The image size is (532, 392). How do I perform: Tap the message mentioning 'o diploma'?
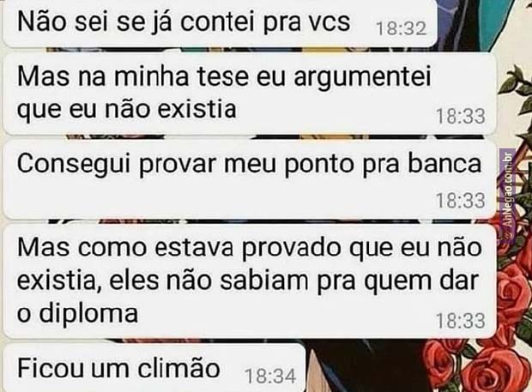[250, 280]
